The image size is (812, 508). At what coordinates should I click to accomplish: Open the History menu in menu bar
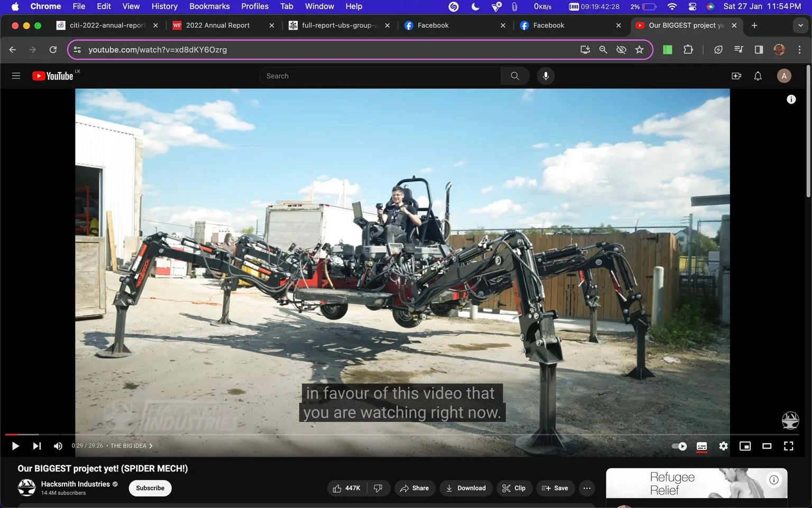(164, 6)
